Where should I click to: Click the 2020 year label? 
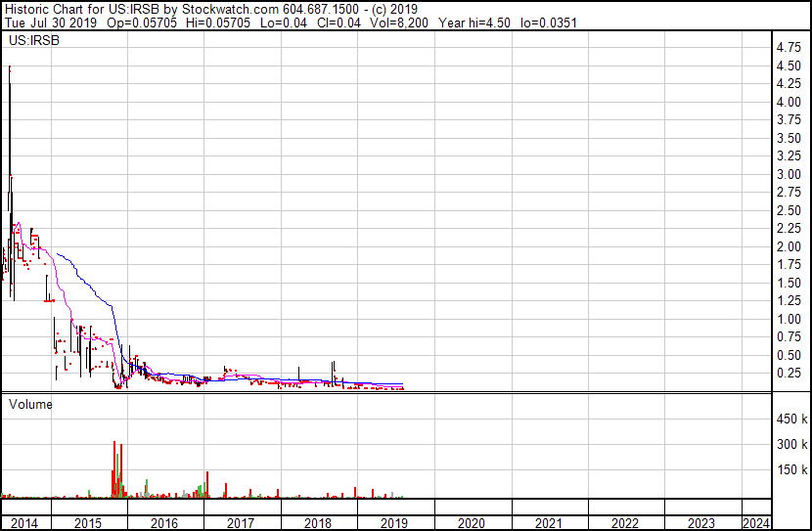(472, 523)
